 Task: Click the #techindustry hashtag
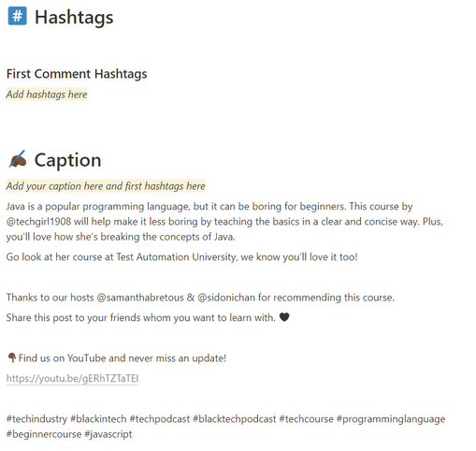coord(36,418)
